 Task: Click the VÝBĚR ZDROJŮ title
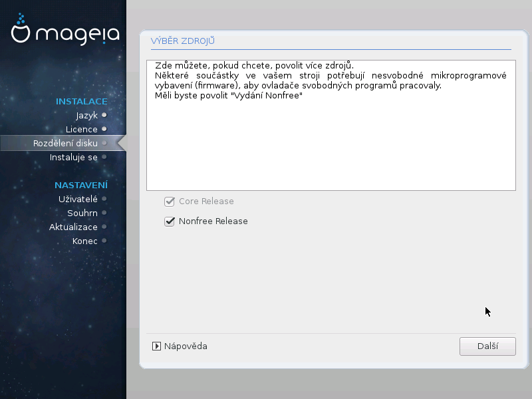pos(182,41)
